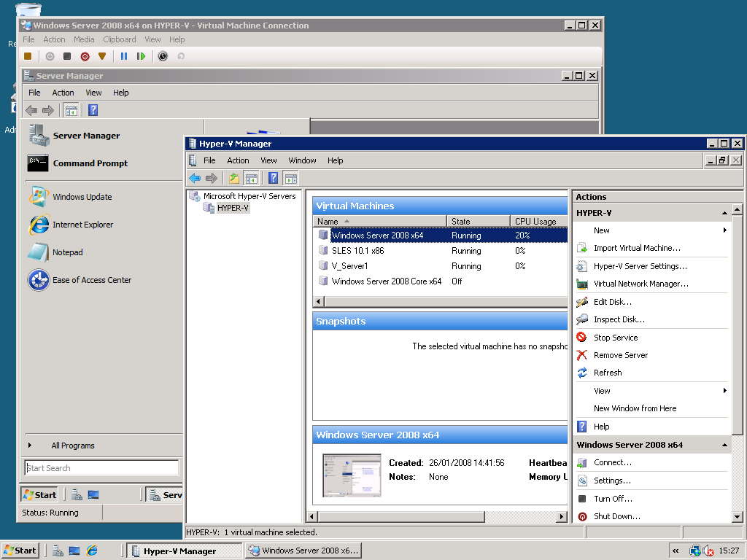Click host Start button on taskbar
The height and width of the screenshot is (560, 747).
(20, 551)
